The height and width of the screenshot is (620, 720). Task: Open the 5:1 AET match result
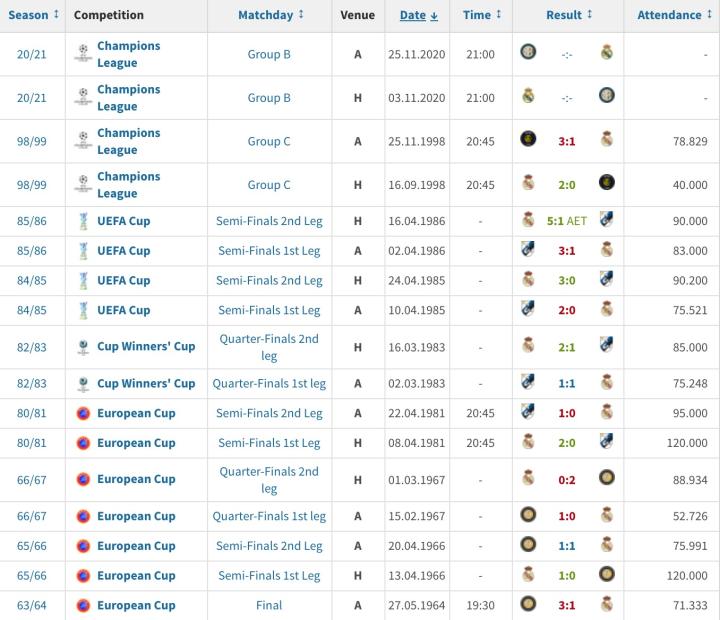[566, 221]
